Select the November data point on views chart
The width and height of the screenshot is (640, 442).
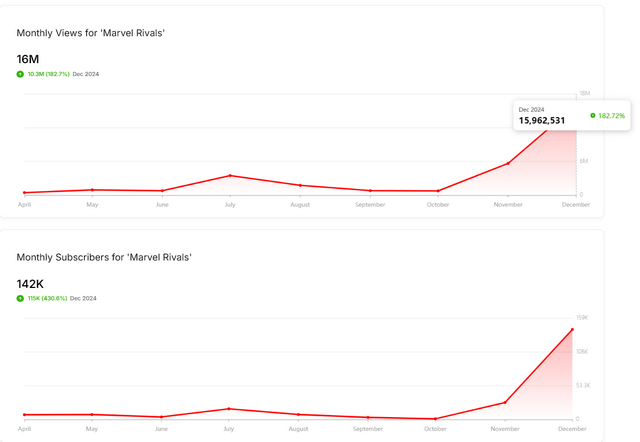(x=508, y=163)
